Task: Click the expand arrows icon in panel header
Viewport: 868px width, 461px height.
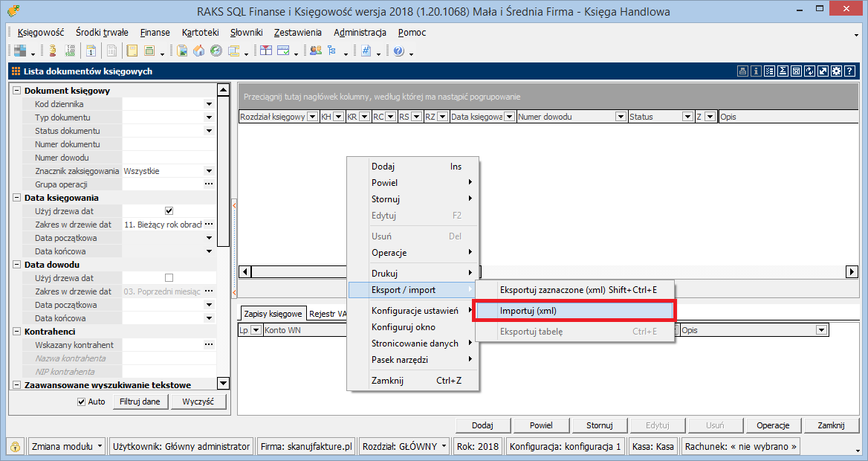Action: [x=823, y=71]
